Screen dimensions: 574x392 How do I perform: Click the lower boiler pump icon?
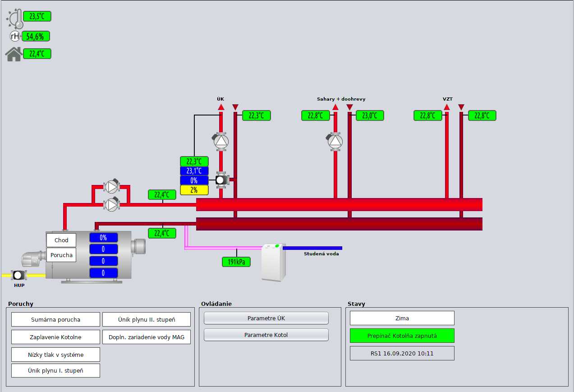(111, 204)
